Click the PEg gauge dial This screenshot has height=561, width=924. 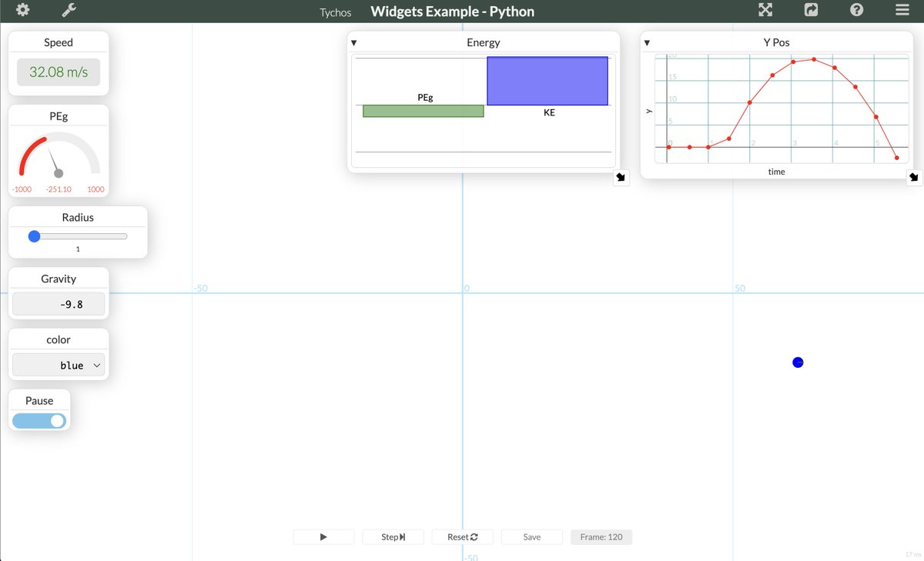(x=59, y=156)
